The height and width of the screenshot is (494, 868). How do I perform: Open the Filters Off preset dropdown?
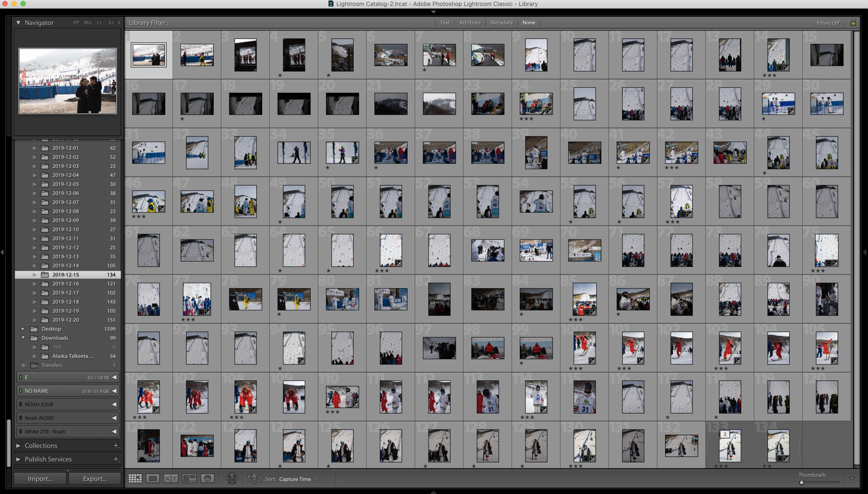pyautogui.click(x=831, y=23)
